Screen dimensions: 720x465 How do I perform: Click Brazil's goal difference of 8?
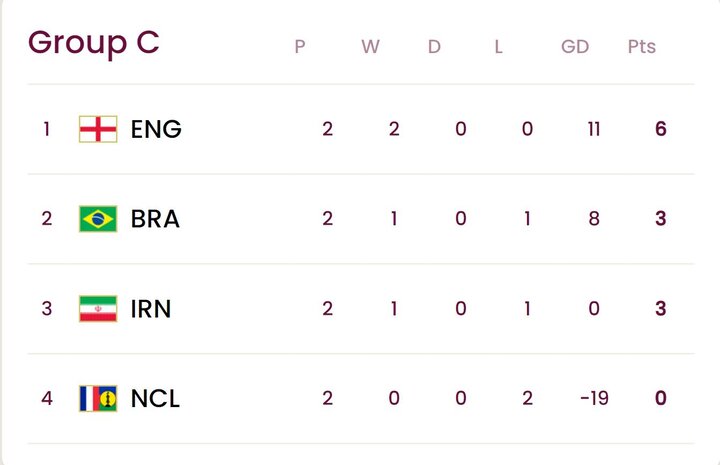(x=594, y=219)
